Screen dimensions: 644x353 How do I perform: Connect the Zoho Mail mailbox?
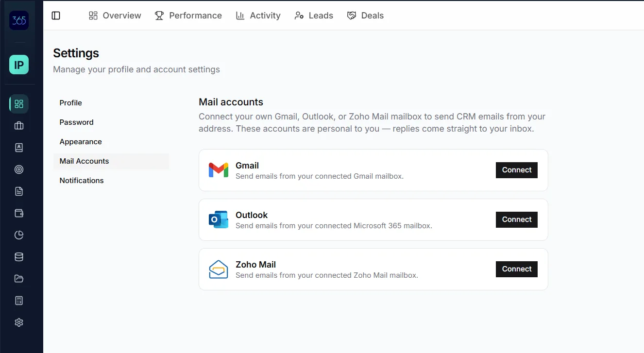[517, 269]
